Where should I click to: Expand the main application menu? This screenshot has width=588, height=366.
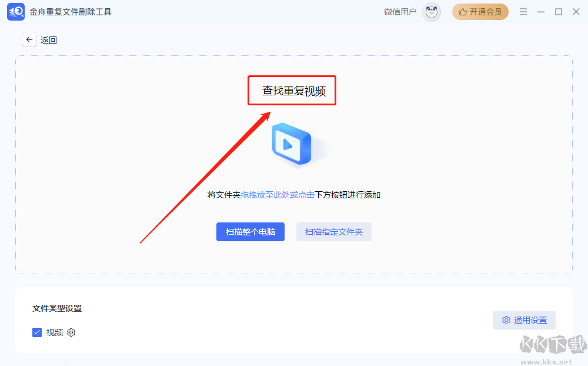(523, 11)
